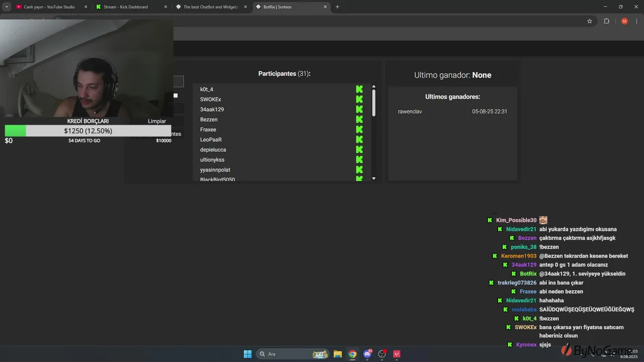This screenshot has width=644, height=362.
Task: Open a new browser tab
Action: point(337,7)
